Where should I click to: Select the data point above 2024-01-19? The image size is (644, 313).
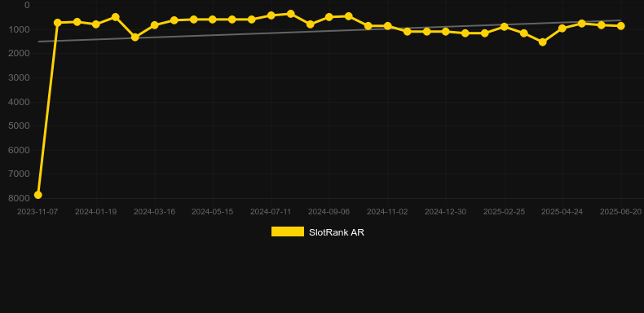[x=96, y=24]
